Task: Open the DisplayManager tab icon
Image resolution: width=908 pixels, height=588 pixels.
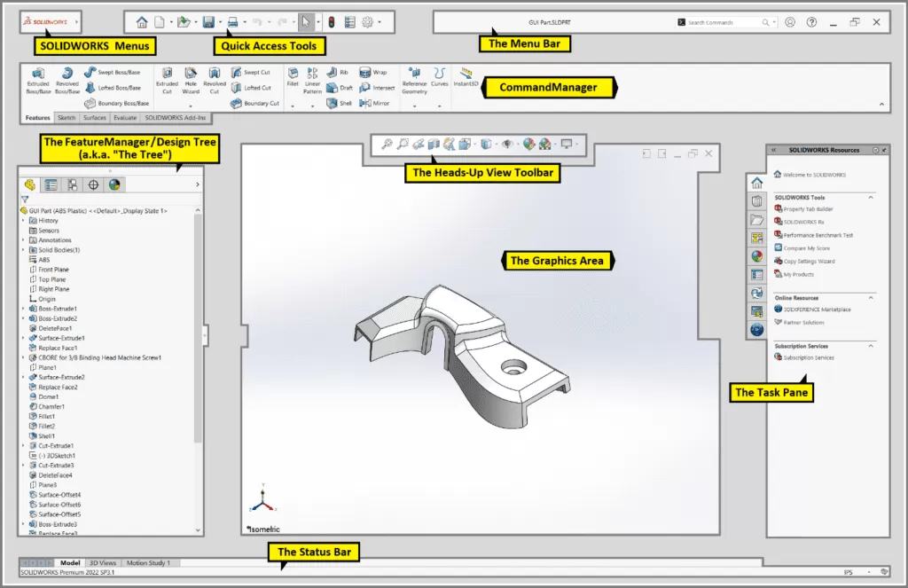Action: [x=114, y=184]
